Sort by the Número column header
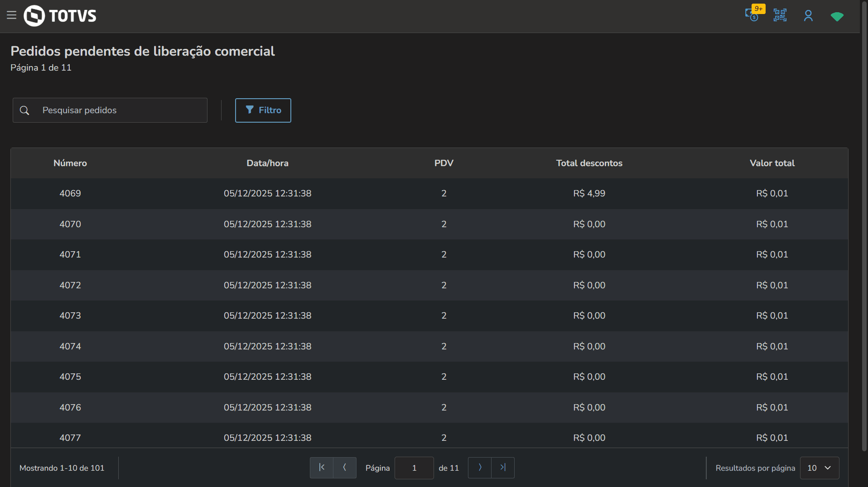This screenshot has width=868, height=487. [70, 163]
